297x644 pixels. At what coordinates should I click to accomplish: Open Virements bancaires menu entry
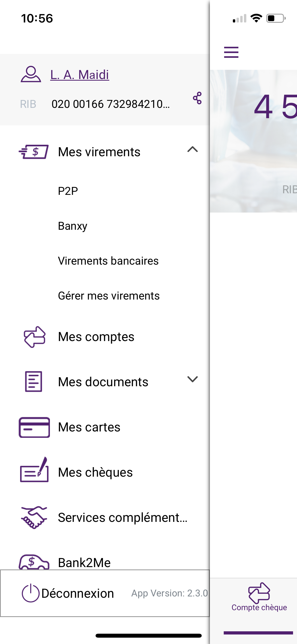(x=108, y=261)
